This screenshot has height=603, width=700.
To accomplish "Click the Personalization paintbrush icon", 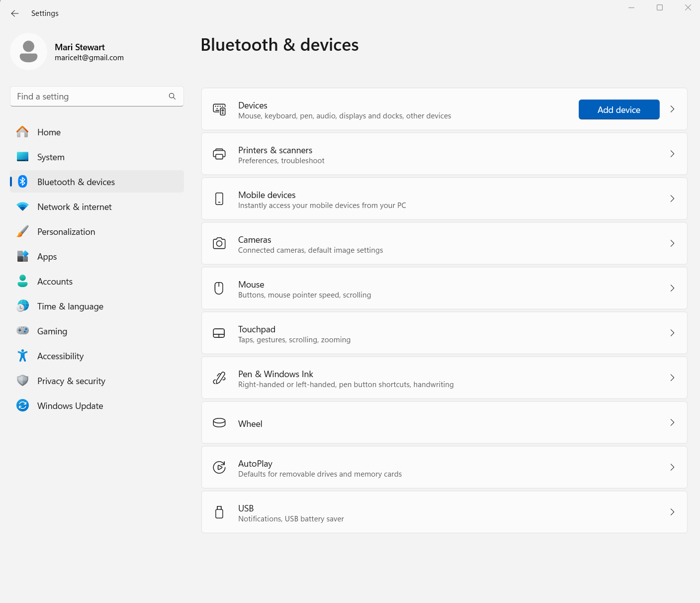I will coord(22,231).
